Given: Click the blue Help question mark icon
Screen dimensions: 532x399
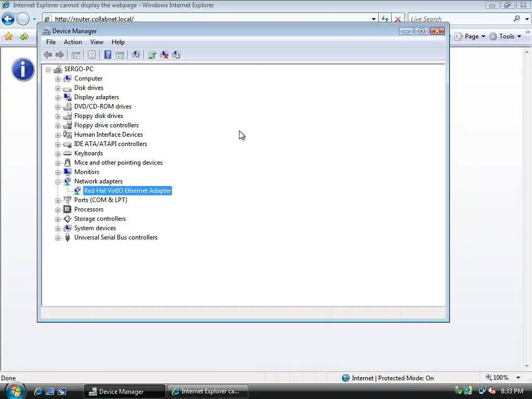Looking at the screenshot, I should (x=108, y=55).
